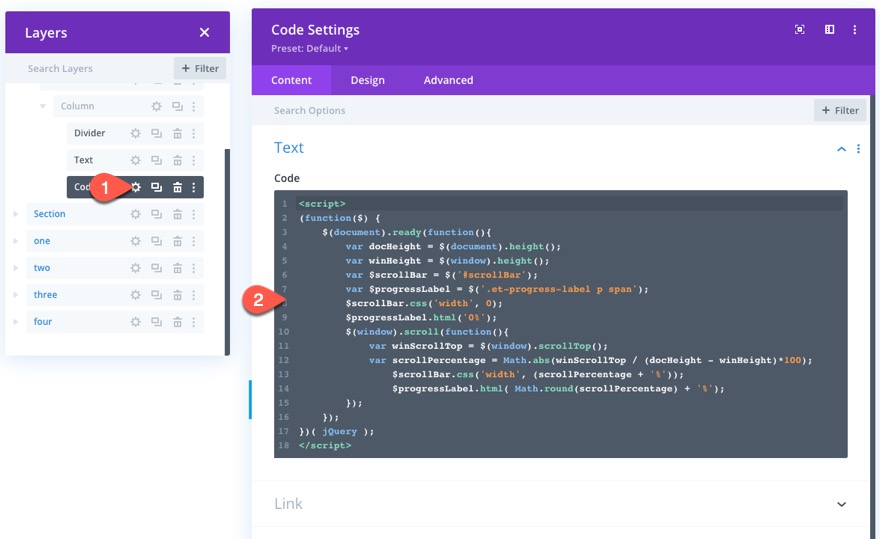Viewport: 880px width, 539px height.
Task: Open settings gear for Text layer
Action: pos(135,160)
